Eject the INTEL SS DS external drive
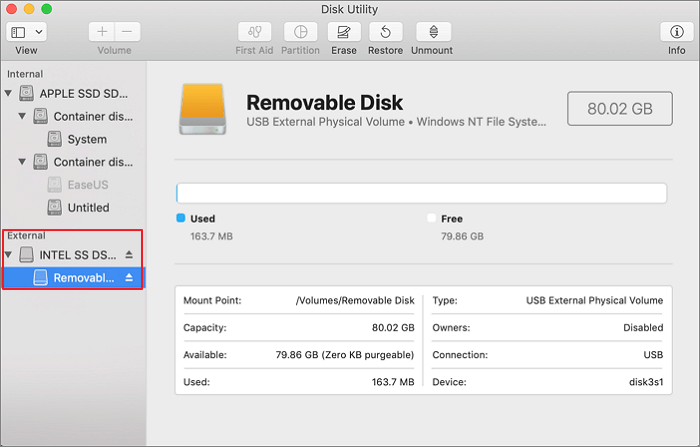700x447 pixels. [x=129, y=255]
